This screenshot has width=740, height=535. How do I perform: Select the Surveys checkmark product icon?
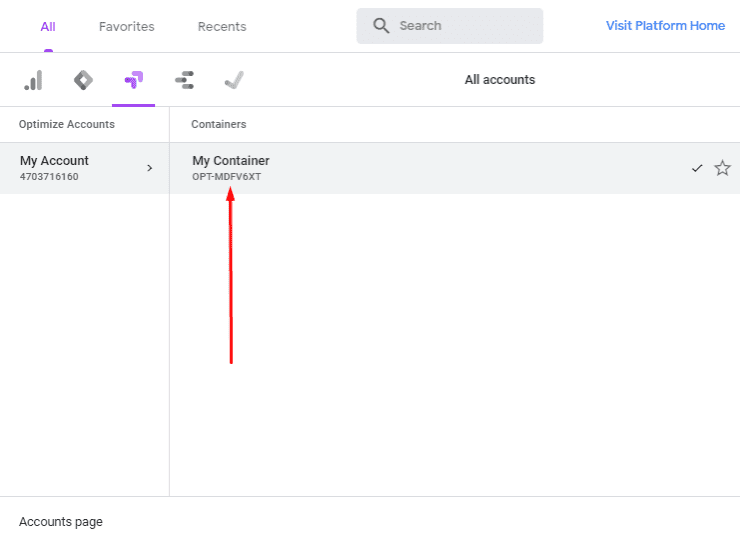pyautogui.click(x=234, y=80)
